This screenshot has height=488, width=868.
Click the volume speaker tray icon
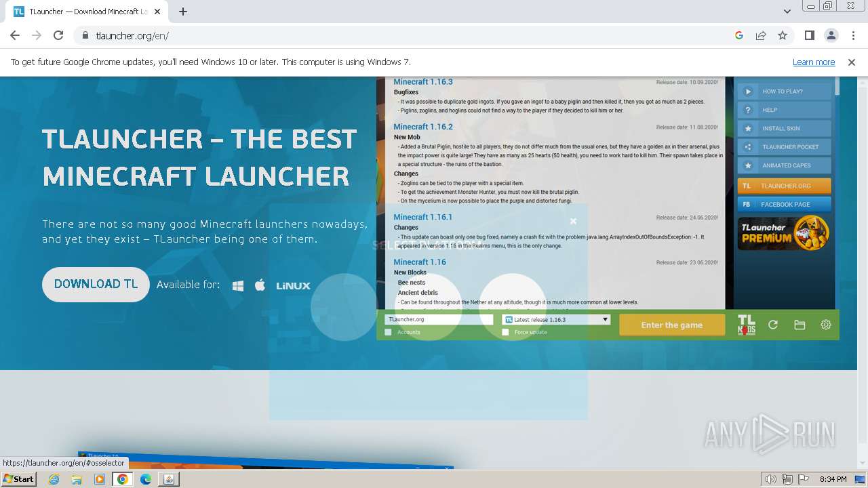click(x=772, y=479)
